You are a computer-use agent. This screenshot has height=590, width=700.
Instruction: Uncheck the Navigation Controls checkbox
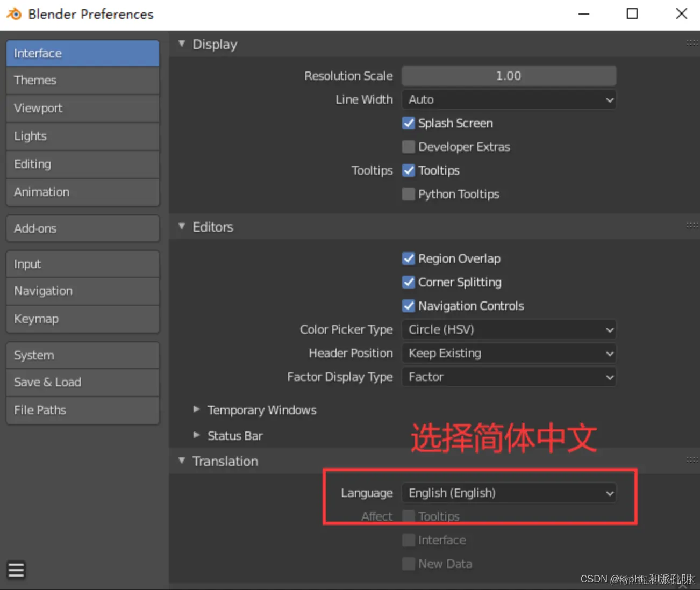409,306
